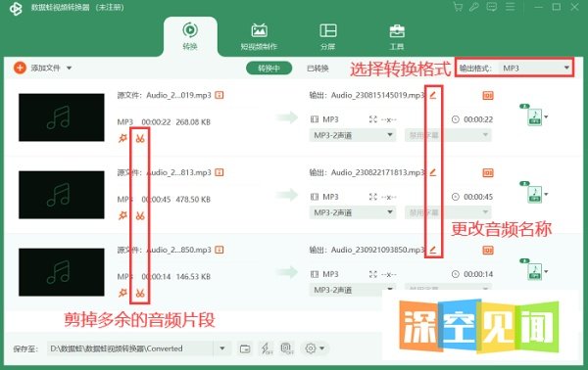This screenshot has height=370, width=588.
Task: Open the feedback message icon
Action: pos(492,7)
